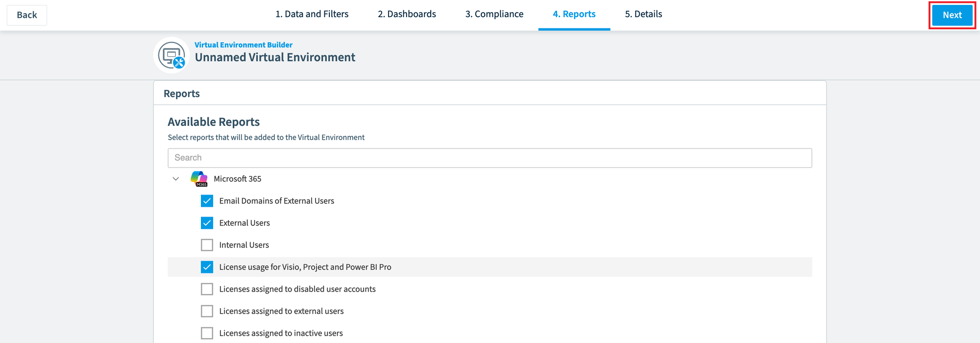Click the Available Reports heading
This screenshot has height=343, width=980.
click(214, 122)
